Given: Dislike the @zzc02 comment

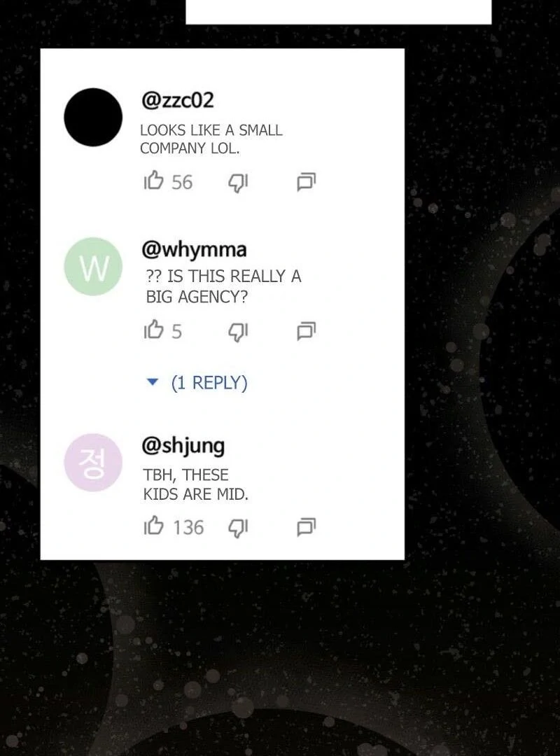Looking at the screenshot, I should point(238,183).
